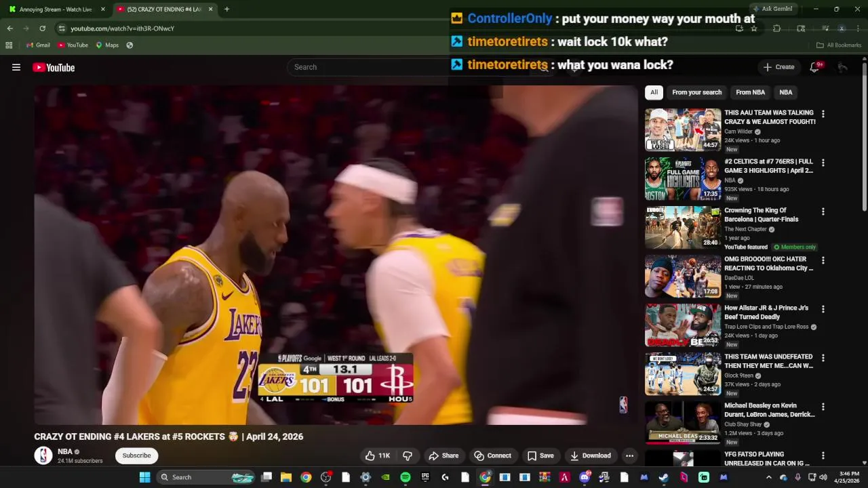Like the video with 11K likes
Image resolution: width=868 pixels, height=488 pixels.
coord(378,455)
